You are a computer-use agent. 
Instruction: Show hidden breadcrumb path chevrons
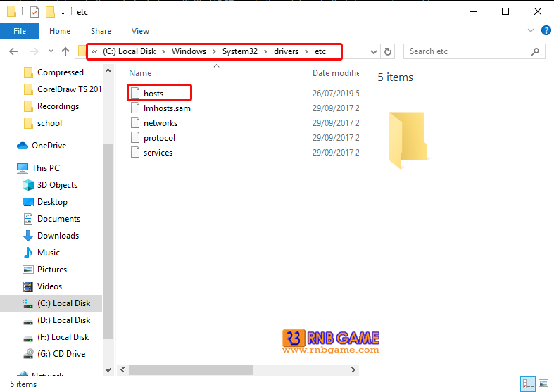coord(94,51)
